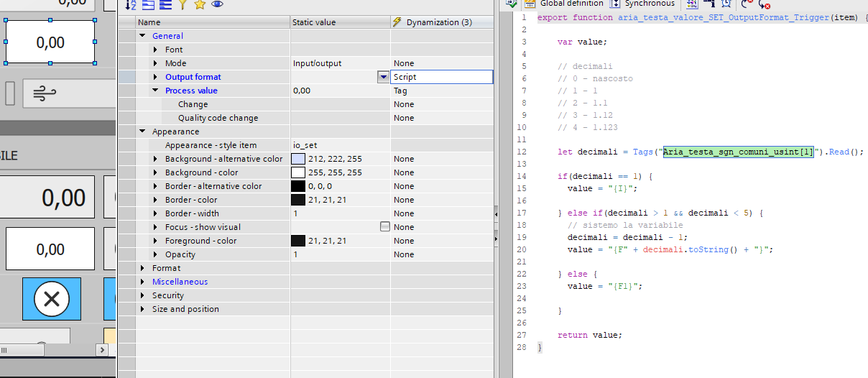Click the last red-cross arrow icon in script toolbar
This screenshot has height=378, width=868.
[x=764, y=4]
